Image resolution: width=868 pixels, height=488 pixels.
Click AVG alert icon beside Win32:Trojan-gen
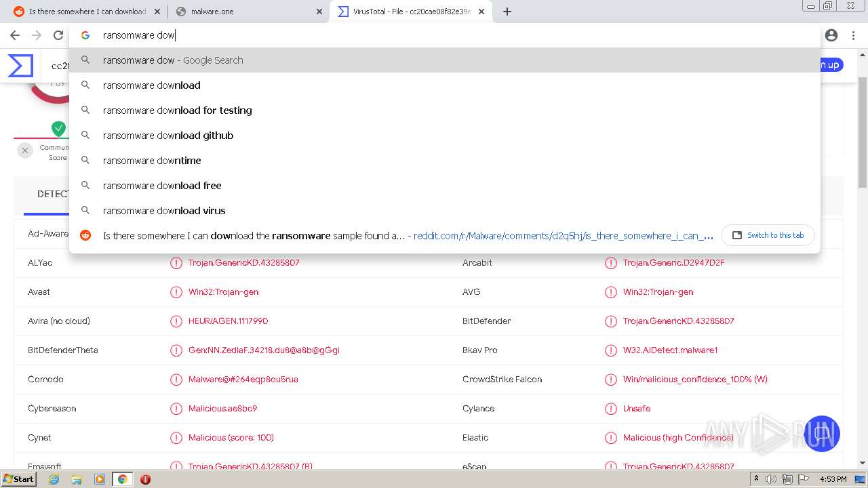pyautogui.click(x=611, y=292)
